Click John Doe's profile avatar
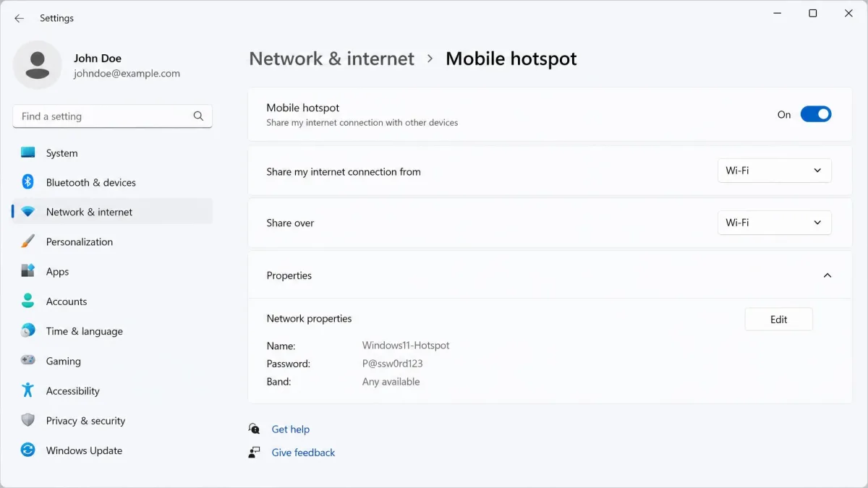Screen dimensions: 868x488 tap(38, 65)
